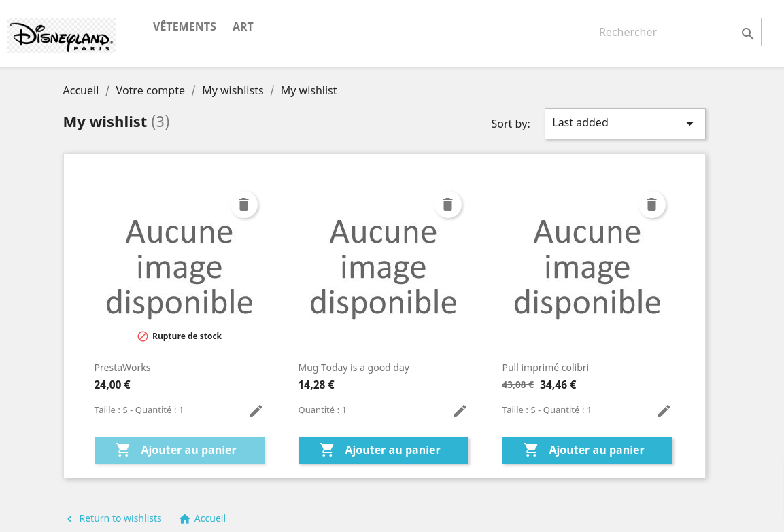Screen dimensions: 784x532
Task: Open Votre compte breadcrumb link
Action: [x=150, y=90]
